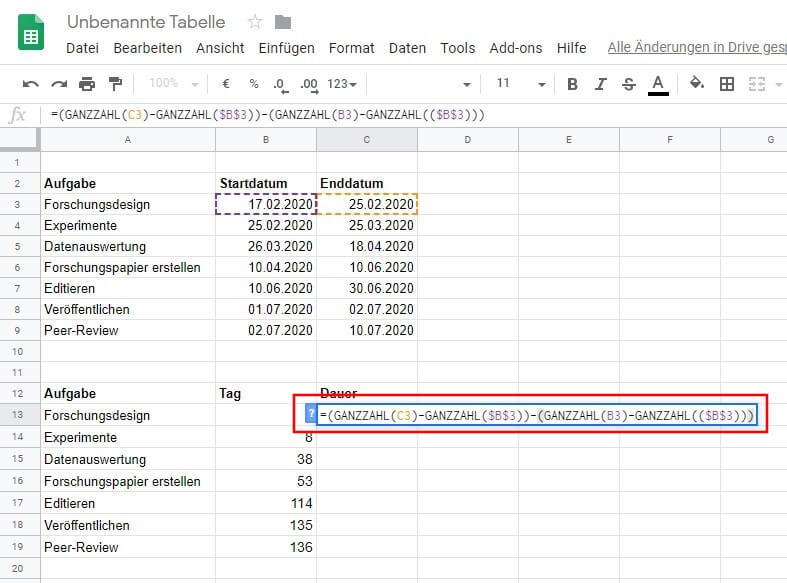This screenshot has height=583, width=787.
Task: Toggle strikethrough formatting
Action: click(629, 84)
